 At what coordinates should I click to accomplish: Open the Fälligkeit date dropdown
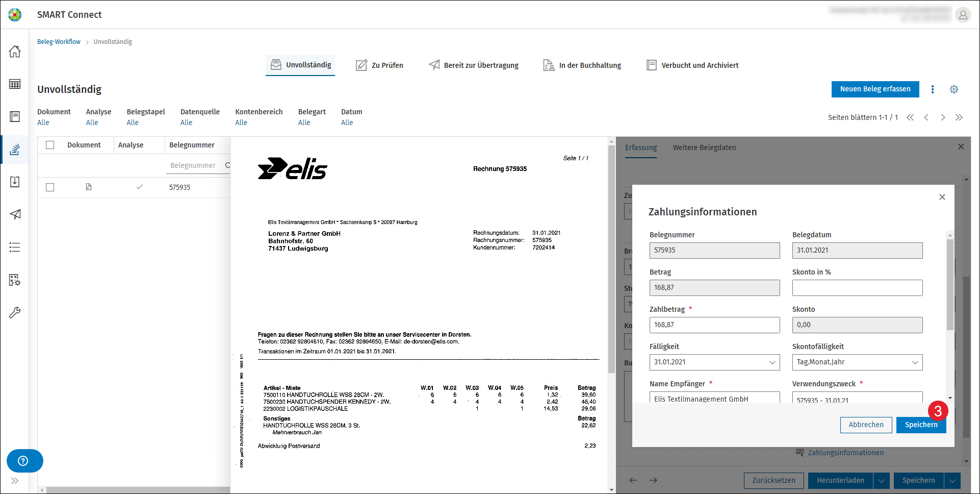tap(772, 362)
